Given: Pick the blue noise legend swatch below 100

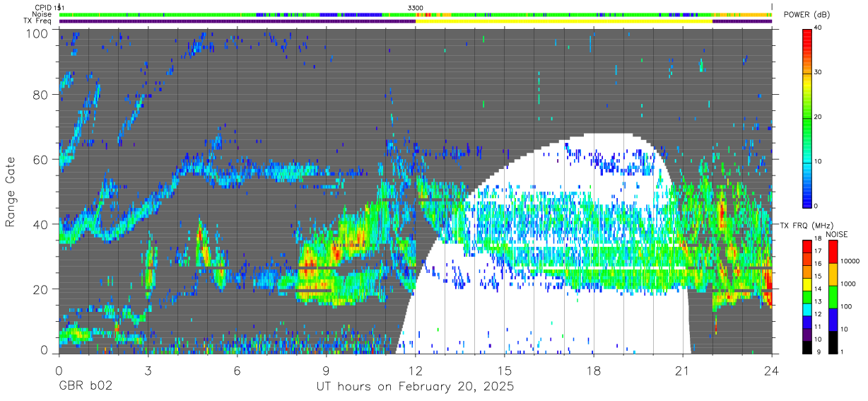Looking at the screenshot, I should (x=833, y=319).
